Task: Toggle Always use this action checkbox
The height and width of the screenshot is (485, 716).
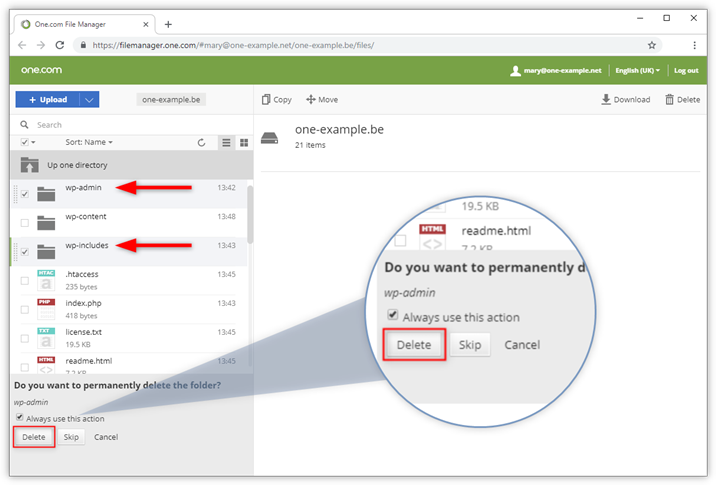Action: [20, 417]
